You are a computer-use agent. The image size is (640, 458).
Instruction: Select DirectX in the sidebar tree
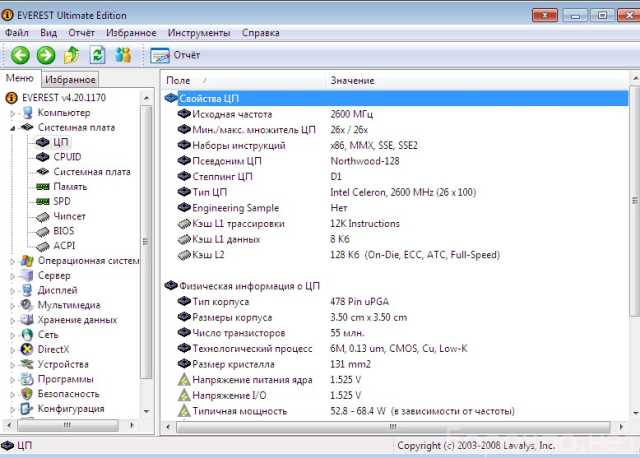pos(53,350)
